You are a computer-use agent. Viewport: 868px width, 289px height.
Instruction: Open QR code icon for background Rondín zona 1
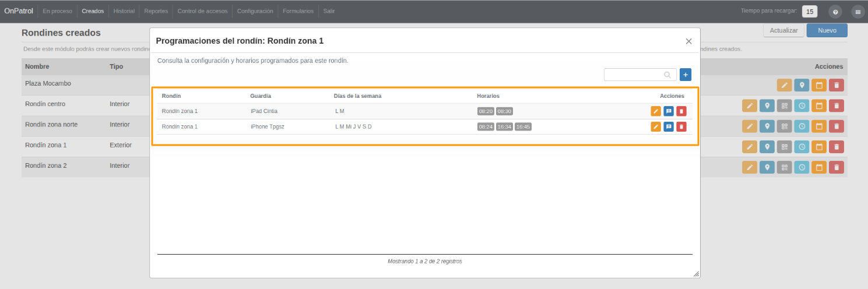[x=785, y=146]
